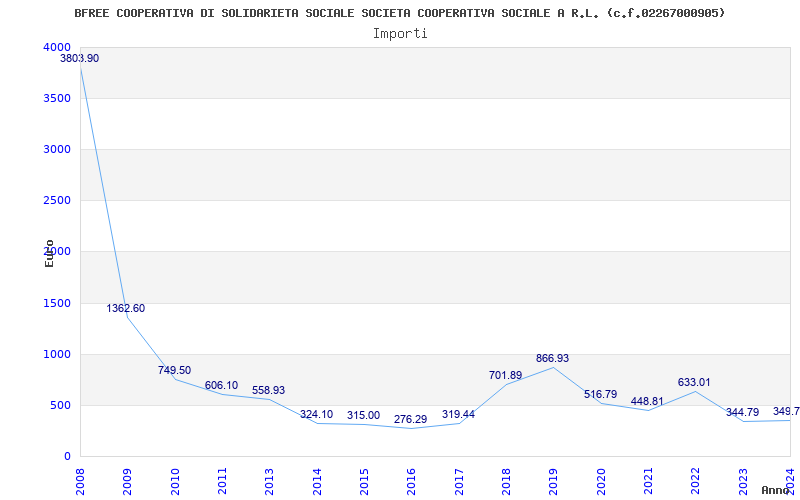Screen dimensions: 800x500
Task: Click the 633.01 data label
Action: 694,383
